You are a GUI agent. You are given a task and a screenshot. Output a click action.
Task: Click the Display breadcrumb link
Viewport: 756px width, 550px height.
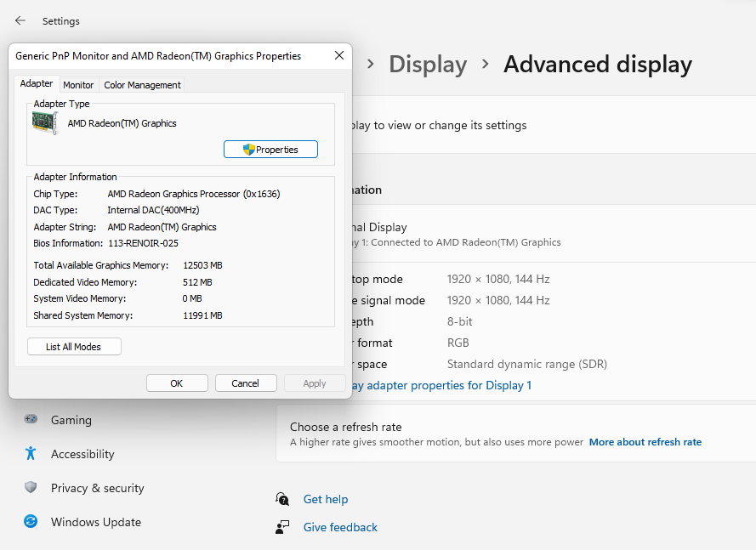428,64
